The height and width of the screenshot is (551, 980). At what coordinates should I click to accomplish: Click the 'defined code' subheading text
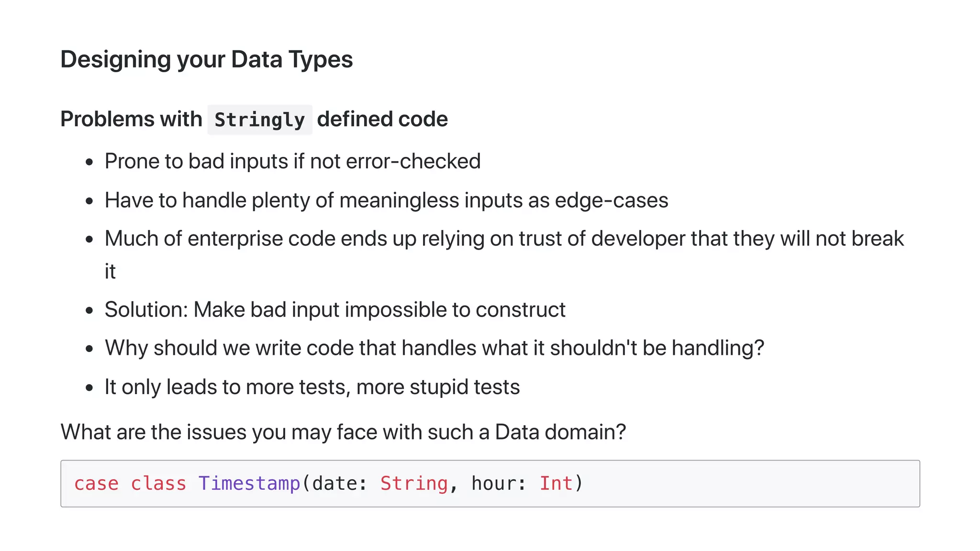point(382,119)
